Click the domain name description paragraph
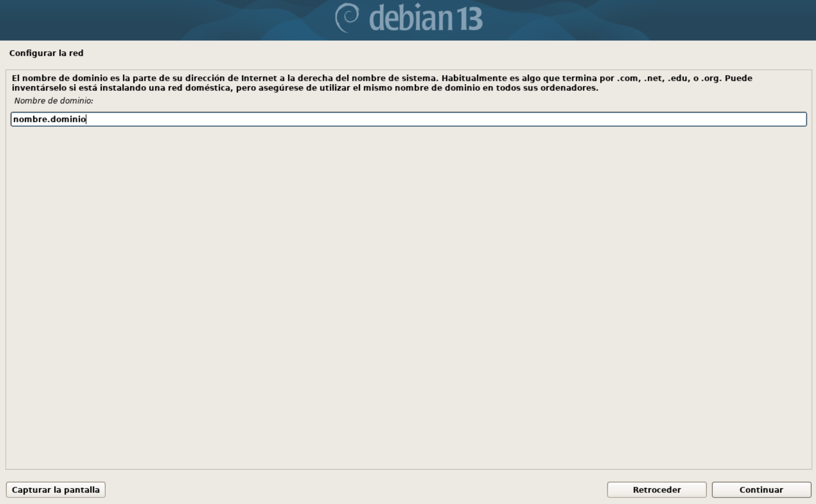 point(382,83)
